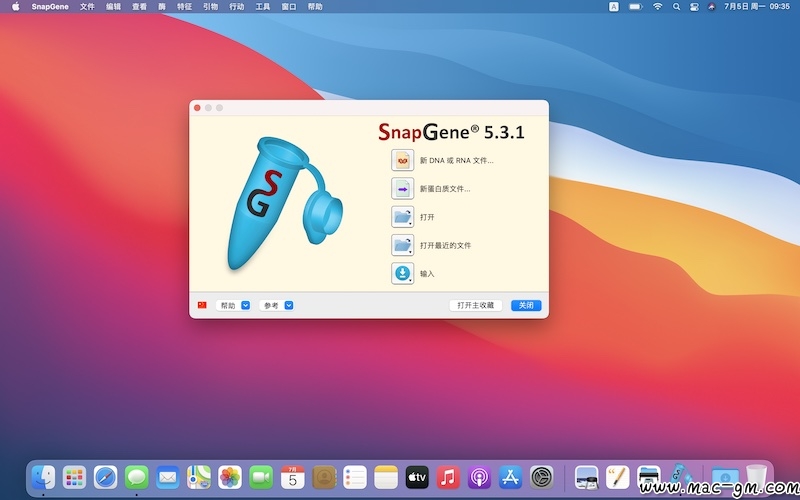This screenshot has width=800, height=500.
Task: Click the 打开主收藏 button
Action: tap(476, 305)
